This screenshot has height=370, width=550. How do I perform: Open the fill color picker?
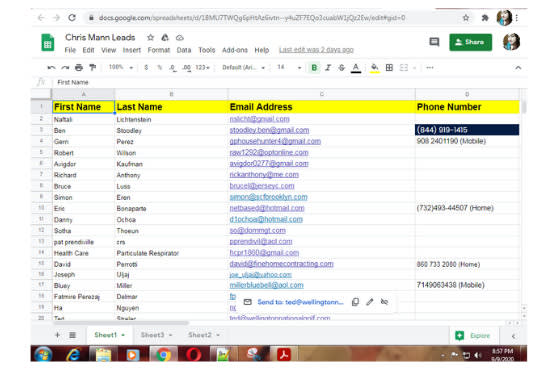(375, 68)
